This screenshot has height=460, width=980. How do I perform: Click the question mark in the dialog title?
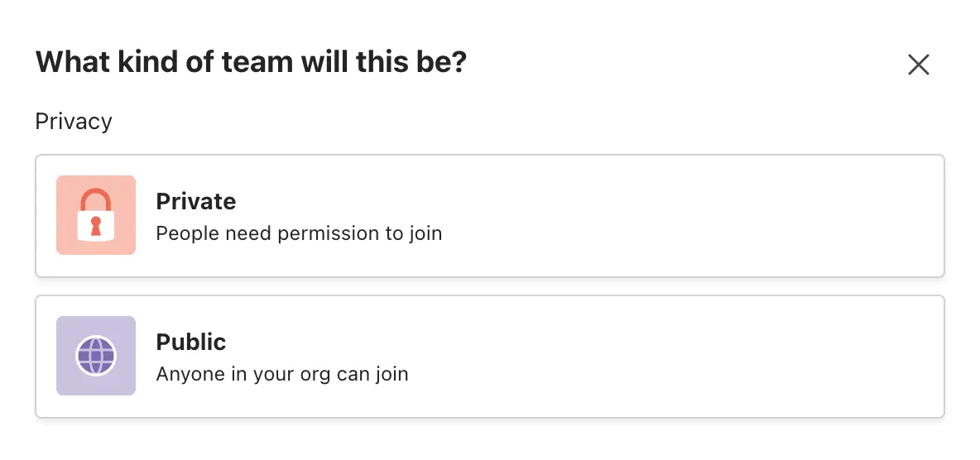[x=459, y=62]
